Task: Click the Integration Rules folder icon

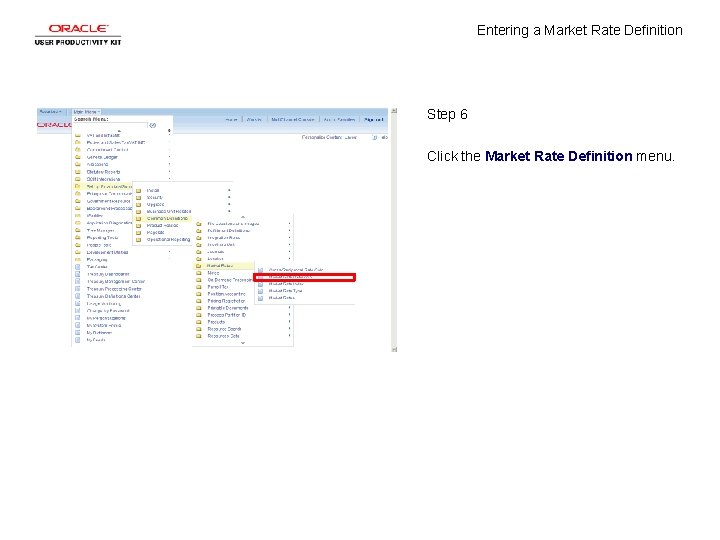Action: pos(199,238)
